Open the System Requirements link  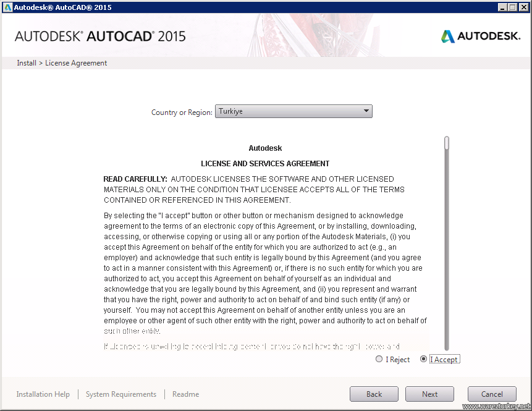[121, 394]
